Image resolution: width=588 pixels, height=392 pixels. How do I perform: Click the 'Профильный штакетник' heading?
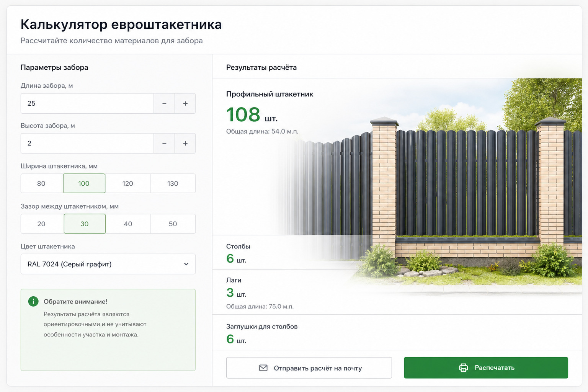point(270,94)
